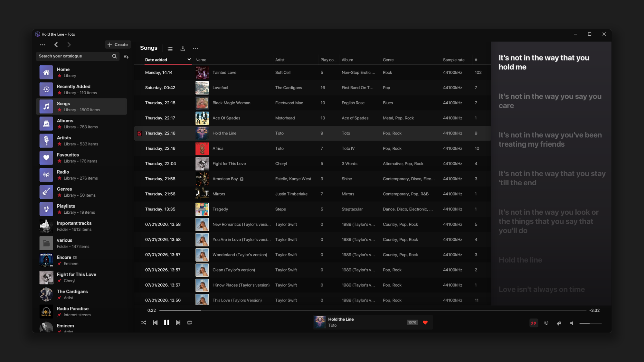
Task: Click the Genres guitar icon
Action: [x=46, y=192]
